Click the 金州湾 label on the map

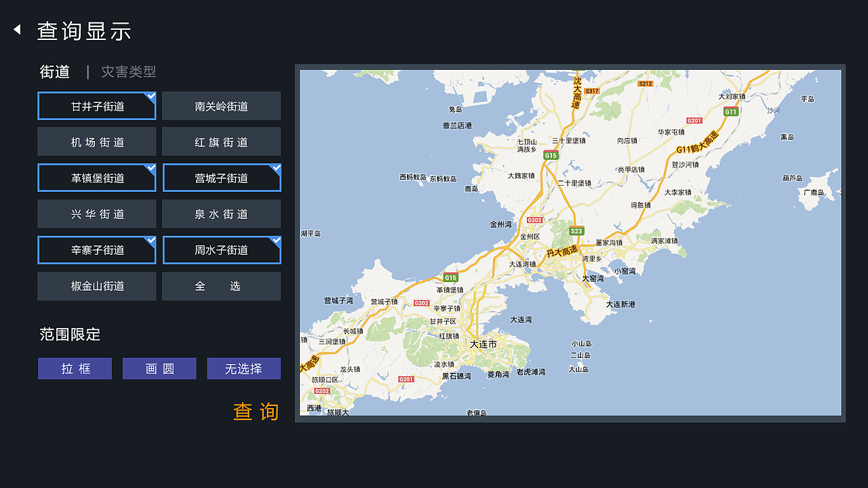tap(501, 224)
